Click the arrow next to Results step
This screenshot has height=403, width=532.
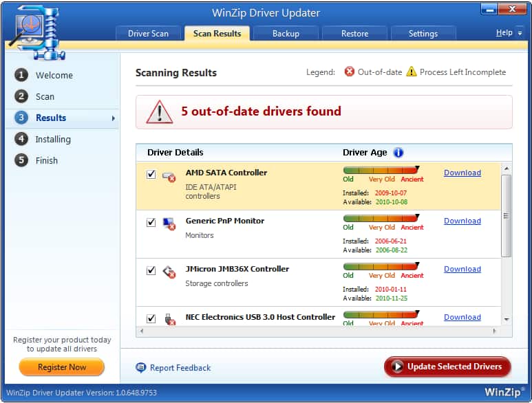pos(114,118)
